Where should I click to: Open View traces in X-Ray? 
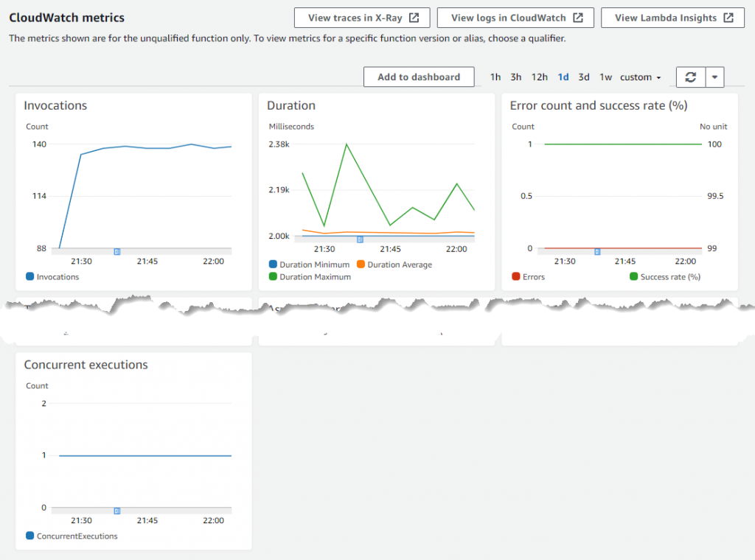pos(354,18)
